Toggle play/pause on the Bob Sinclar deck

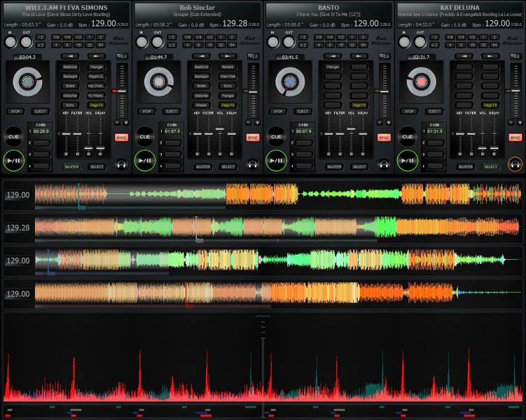(145, 161)
